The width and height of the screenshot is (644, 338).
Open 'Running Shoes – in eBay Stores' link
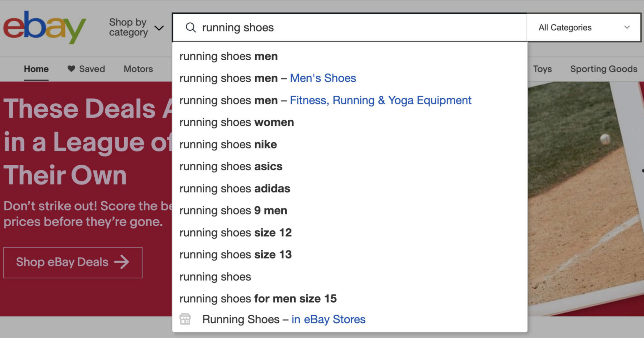(350, 319)
